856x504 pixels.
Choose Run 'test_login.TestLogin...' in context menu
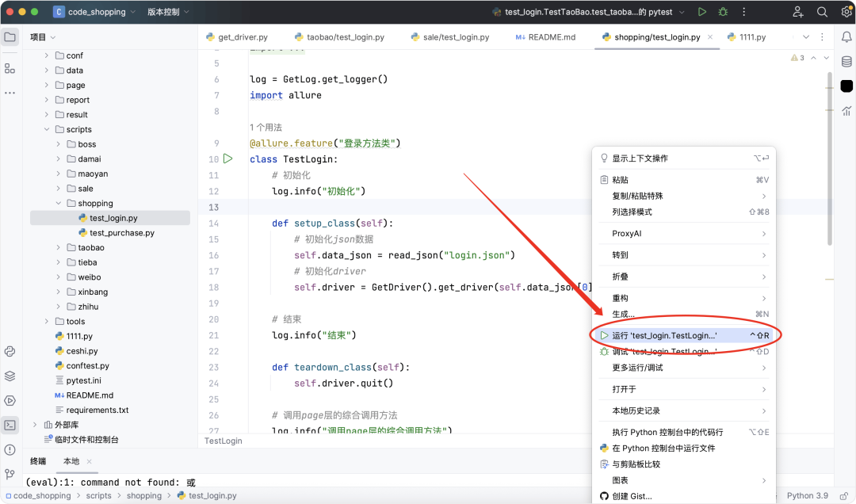coord(685,335)
